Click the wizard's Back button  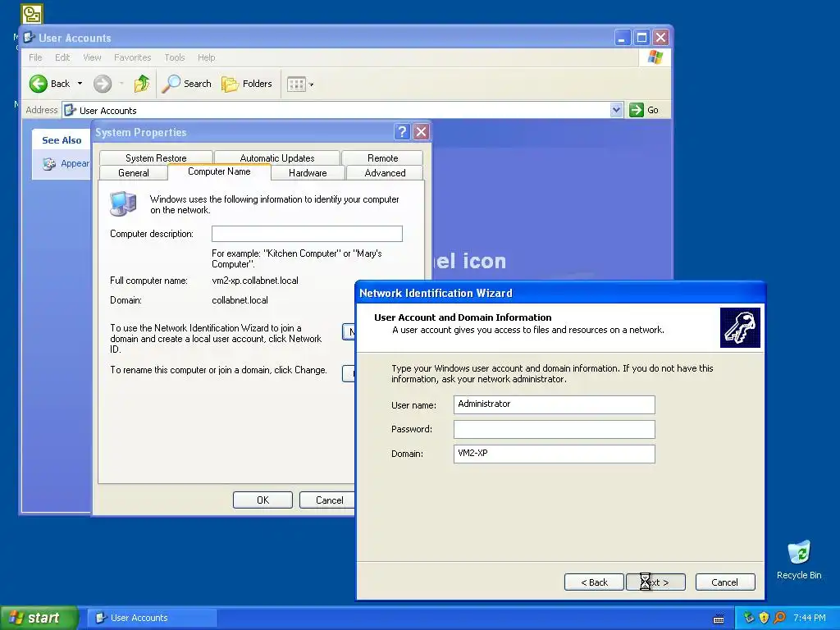[594, 582]
